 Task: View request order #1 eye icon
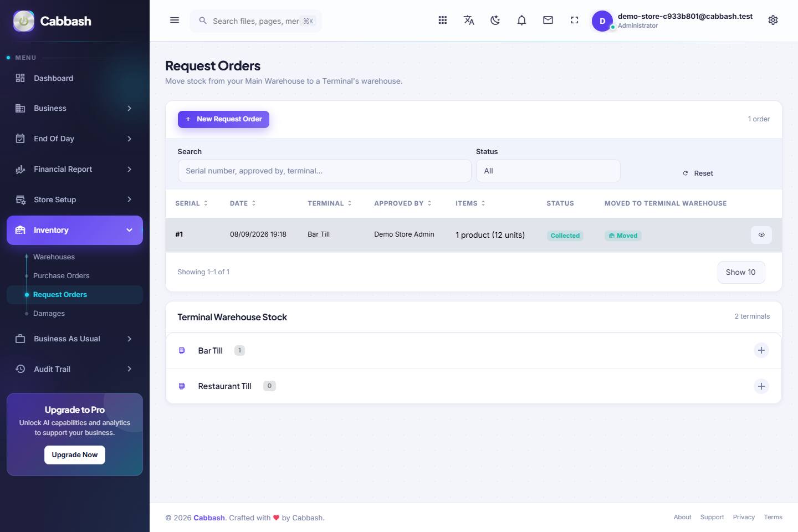point(761,235)
